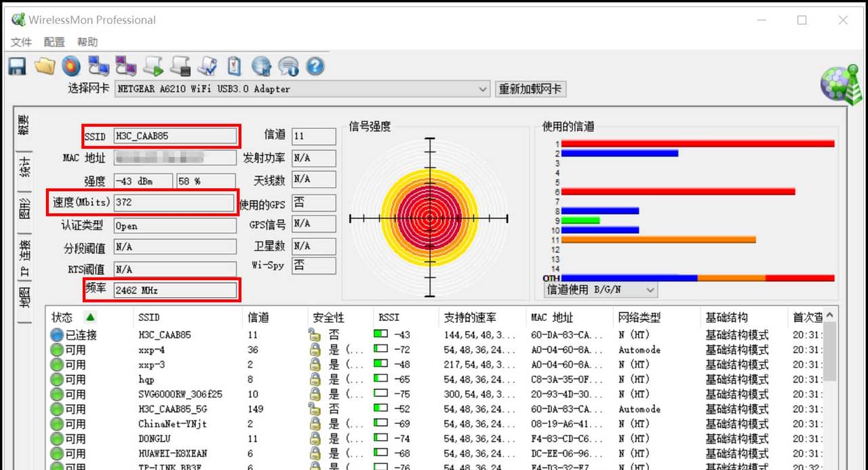Click the RSSI signal bar for DONGLU
Screen dimensions: 868x470
pyautogui.click(x=380, y=439)
